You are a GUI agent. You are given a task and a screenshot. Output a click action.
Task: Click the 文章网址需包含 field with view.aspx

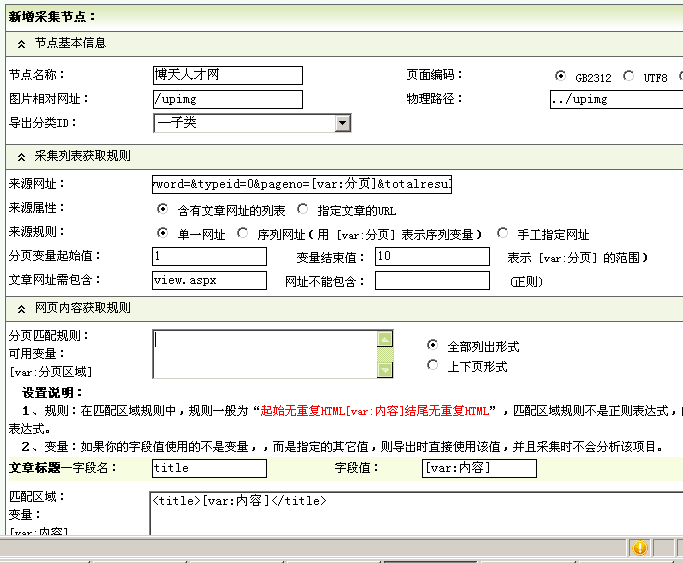(x=209, y=281)
